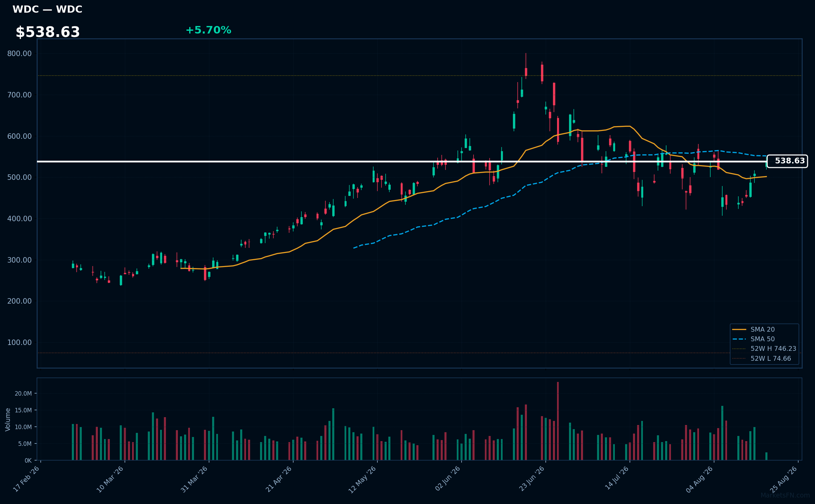The height and width of the screenshot is (504, 815).
Task: Click the 600.00 price axis label
Action: 20,136
